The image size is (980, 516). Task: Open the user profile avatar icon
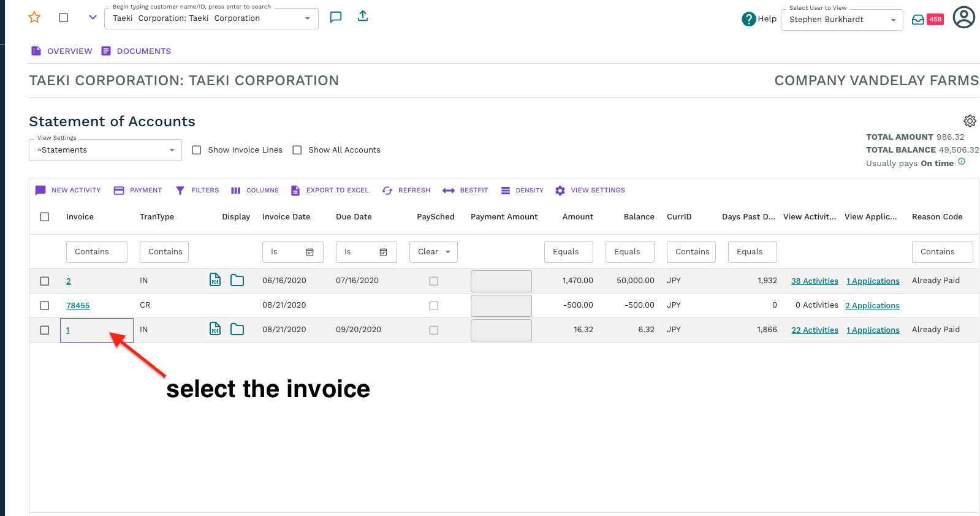[963, 18]
